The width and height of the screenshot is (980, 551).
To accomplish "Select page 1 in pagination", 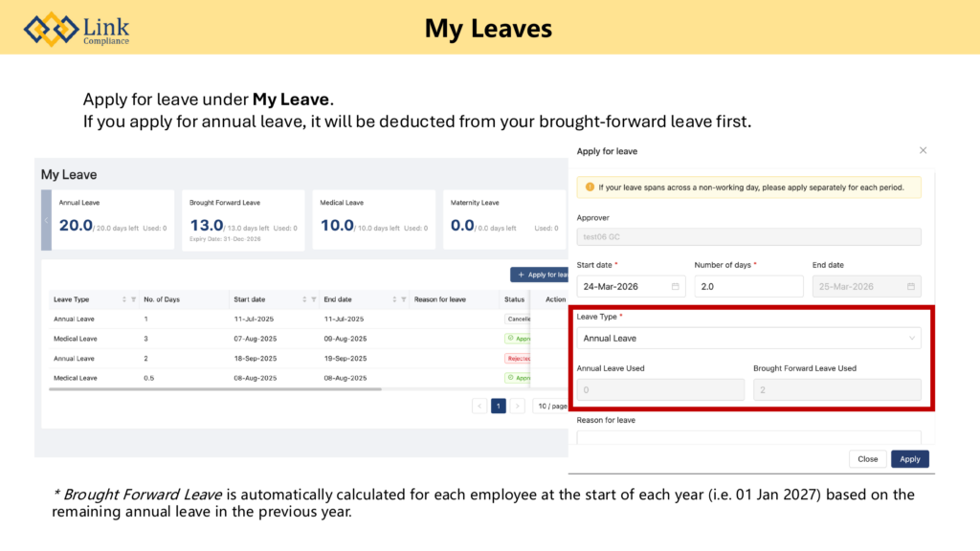I will (499, 406).
